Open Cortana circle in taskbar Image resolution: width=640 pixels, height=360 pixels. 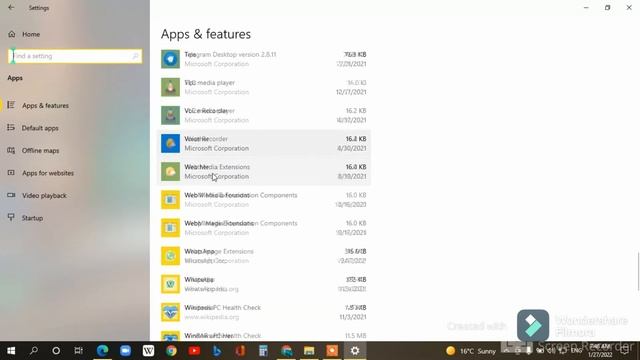56,351
